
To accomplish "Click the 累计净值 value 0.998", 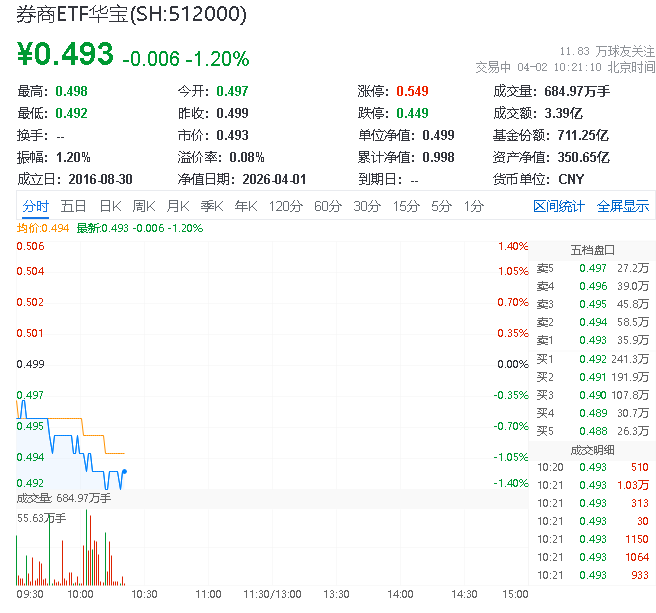I will tap(438, 157).
